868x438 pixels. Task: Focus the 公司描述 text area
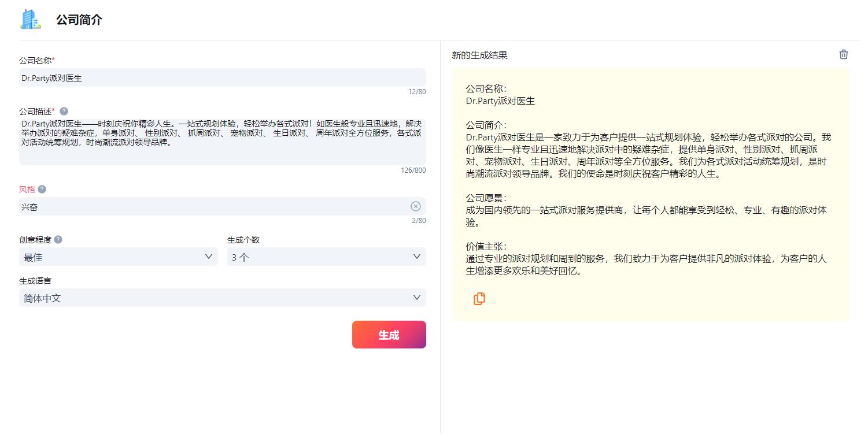(x=223, y=142)
